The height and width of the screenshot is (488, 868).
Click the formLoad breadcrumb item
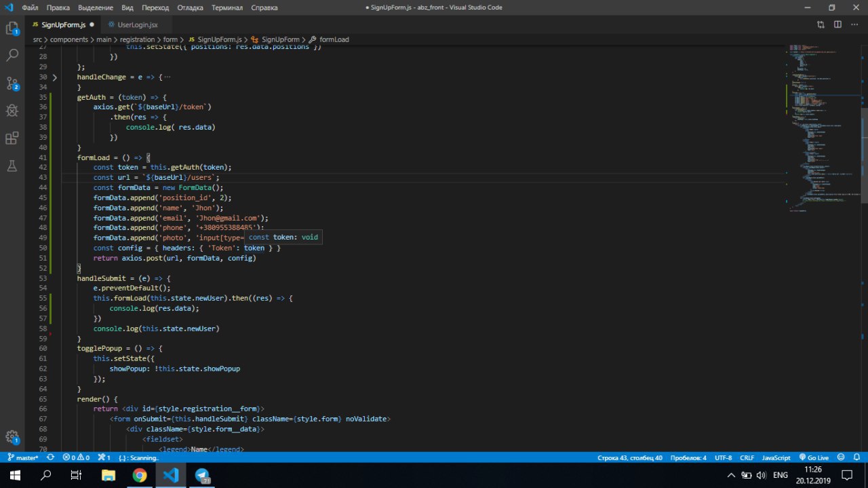click(x=334, y=39)
